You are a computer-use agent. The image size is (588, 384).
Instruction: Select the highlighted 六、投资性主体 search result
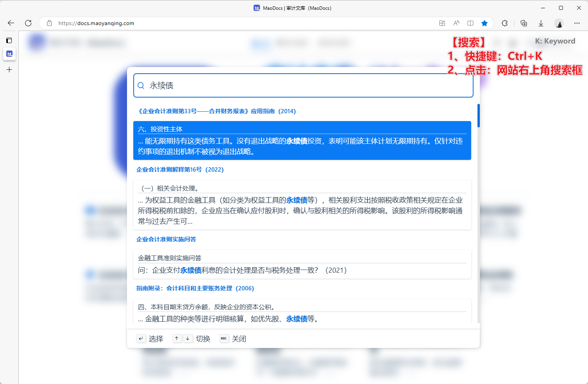click(x=302, y=140)
